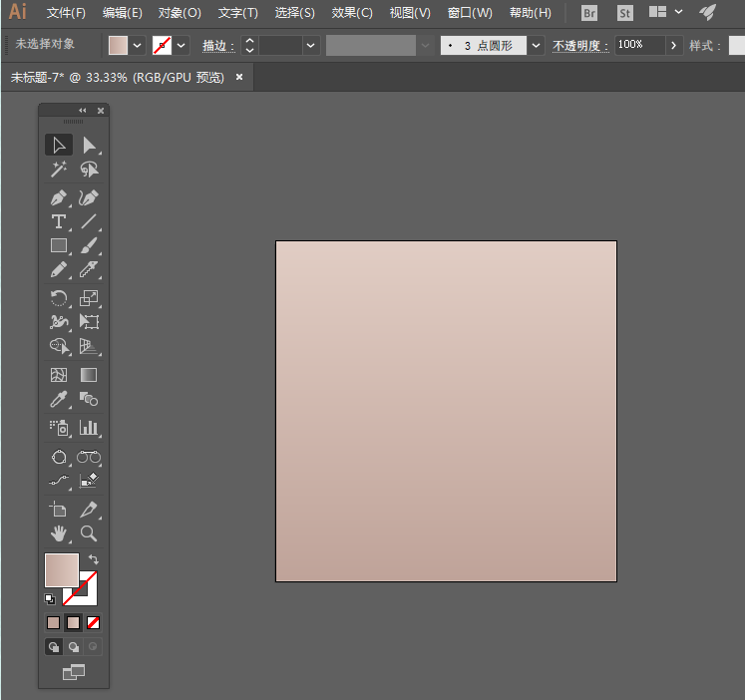Select the Free Transform tool

(89, 322)
